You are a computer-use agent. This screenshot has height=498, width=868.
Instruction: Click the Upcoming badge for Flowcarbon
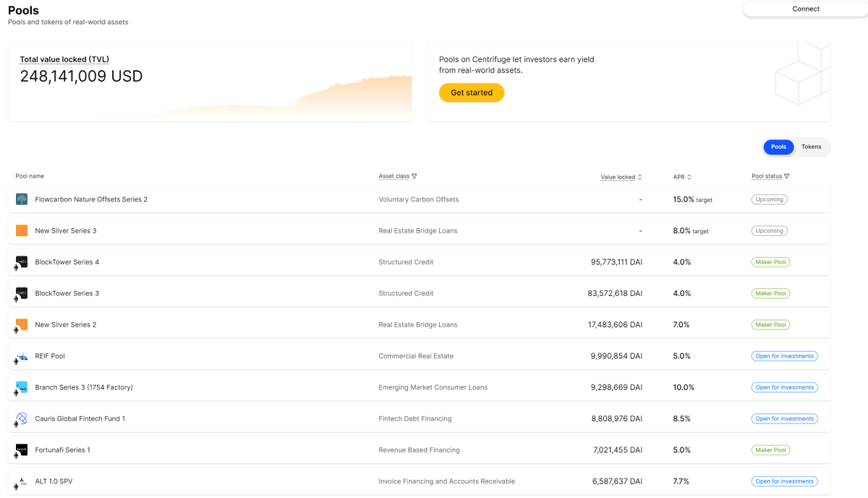pos(770,199)
